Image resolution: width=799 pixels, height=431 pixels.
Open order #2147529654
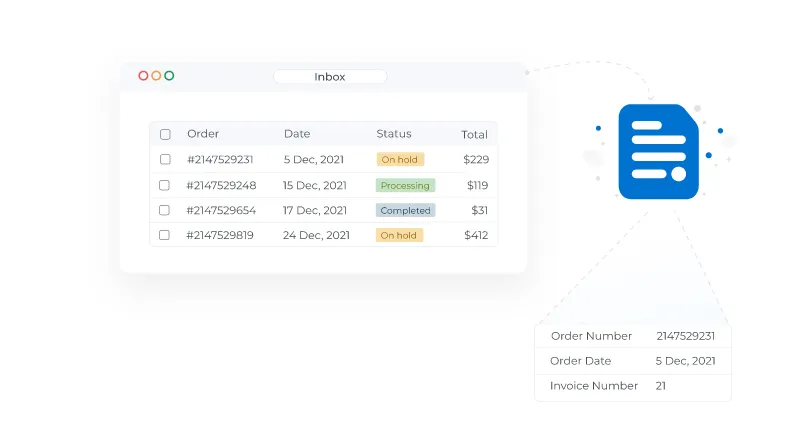pos(221,210)
